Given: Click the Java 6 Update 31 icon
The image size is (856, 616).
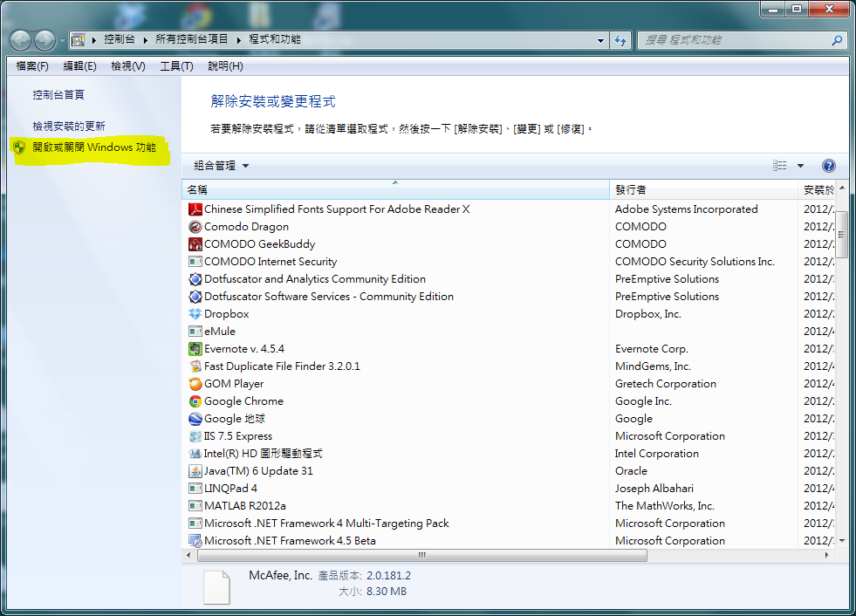Looking at the screenshot, I should pos(195,471).
